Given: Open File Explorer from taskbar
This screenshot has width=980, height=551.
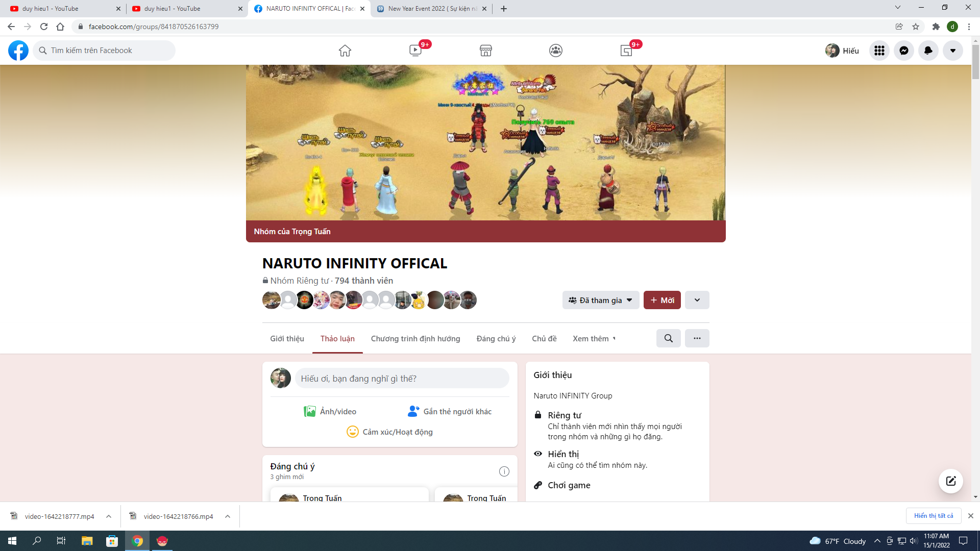Looking at the screenshot, I should [87, 541].
